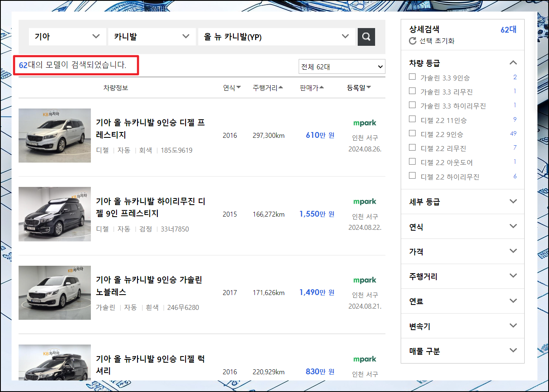Sort by 판매가 column arrow
The width and height of the screenshot is (549, 392).
[x=322, y=87]
